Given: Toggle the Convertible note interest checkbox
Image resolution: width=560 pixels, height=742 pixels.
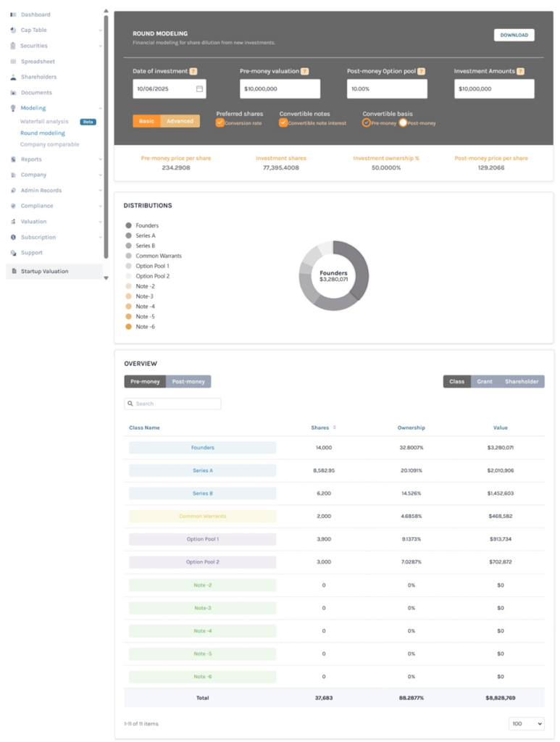Looking at the screenshot, I should pyautogui.click(x=283, y=123).
